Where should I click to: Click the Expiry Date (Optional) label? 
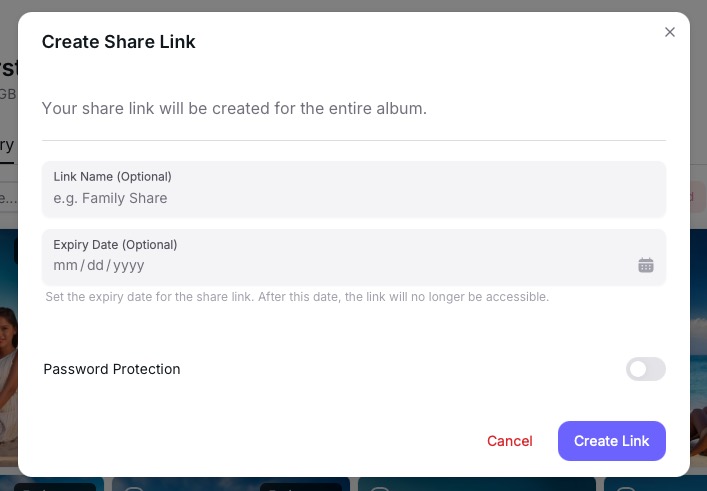click(115, 244)
